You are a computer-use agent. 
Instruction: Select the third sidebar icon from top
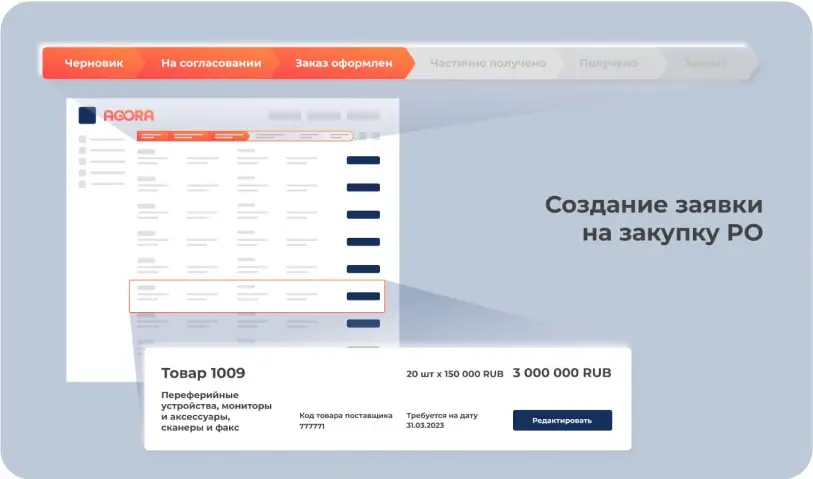83,162
